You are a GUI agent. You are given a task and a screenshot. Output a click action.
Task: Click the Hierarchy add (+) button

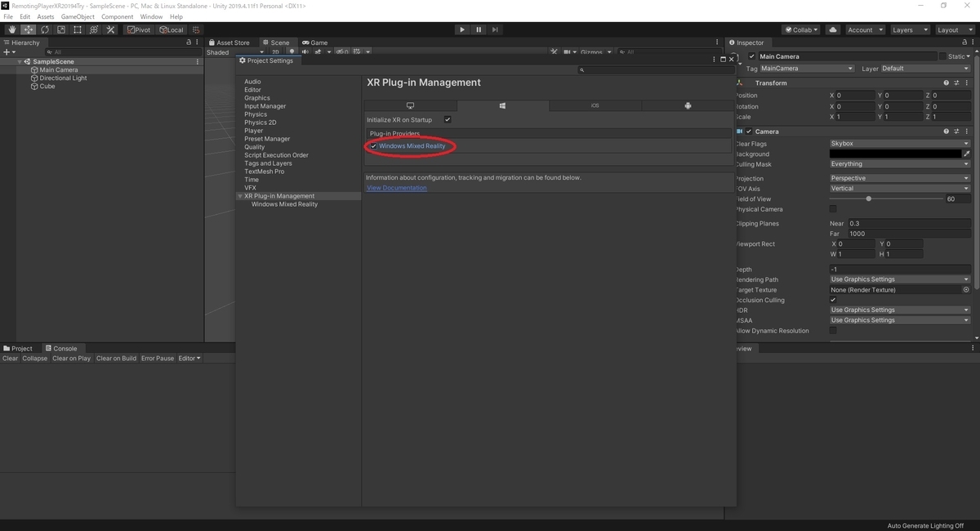[x=9, y=52]
